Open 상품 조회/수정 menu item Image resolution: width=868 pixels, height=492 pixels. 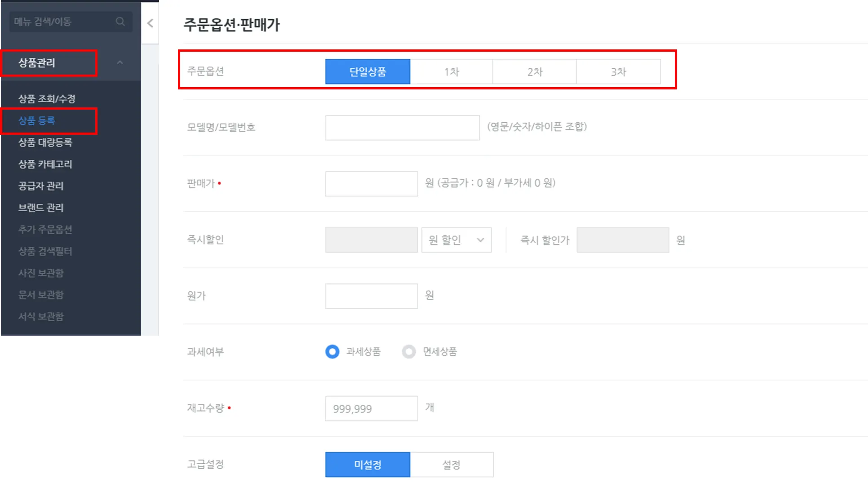pos(47,99)
